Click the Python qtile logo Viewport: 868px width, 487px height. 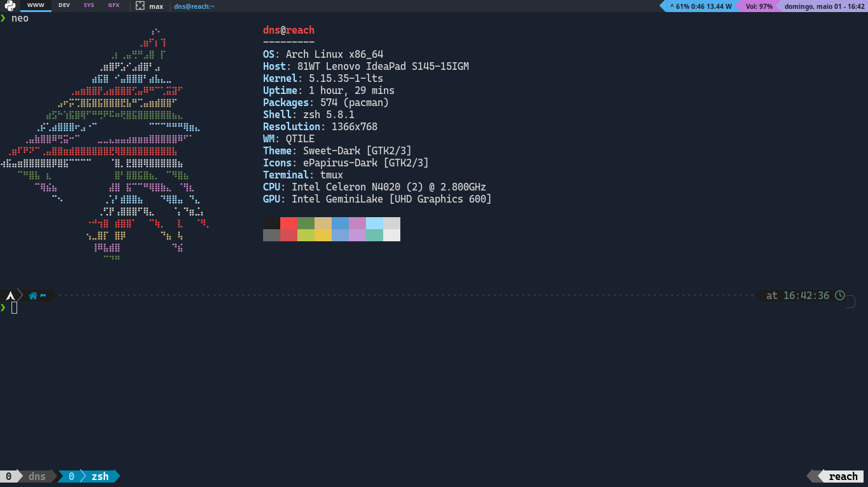click(9, 6)
